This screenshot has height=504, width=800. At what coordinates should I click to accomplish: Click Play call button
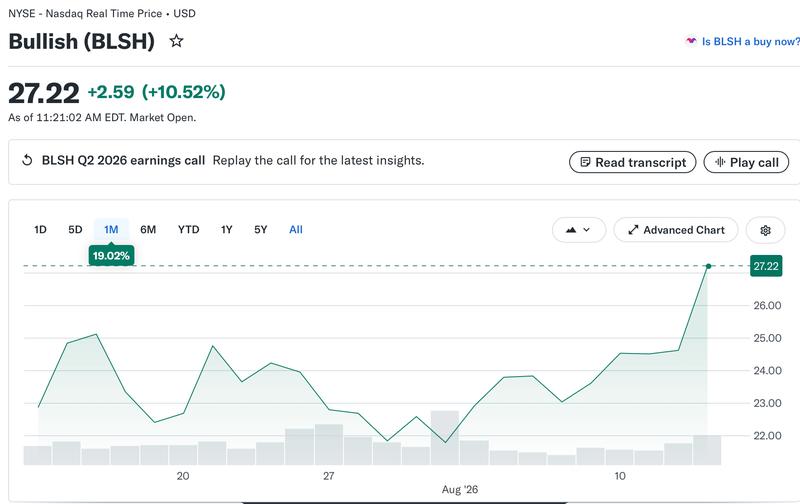pyautogui.click(x=746, y=163)
